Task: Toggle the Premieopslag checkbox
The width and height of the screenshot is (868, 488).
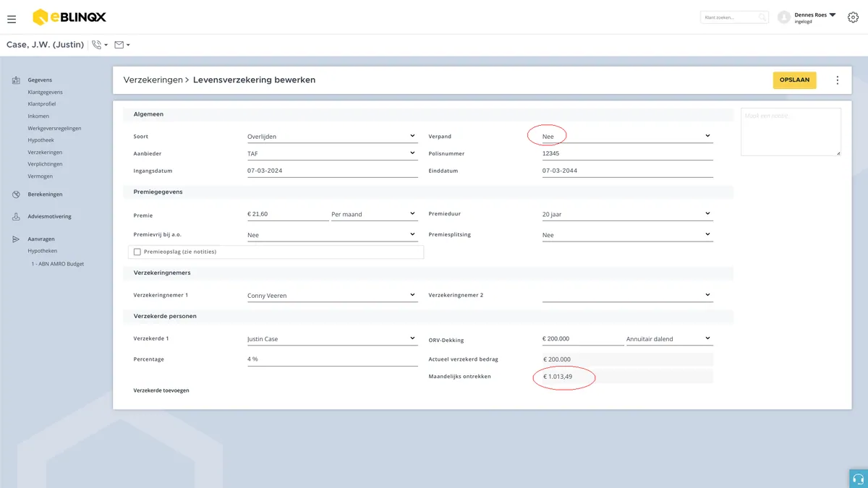Action: point(137,252)
